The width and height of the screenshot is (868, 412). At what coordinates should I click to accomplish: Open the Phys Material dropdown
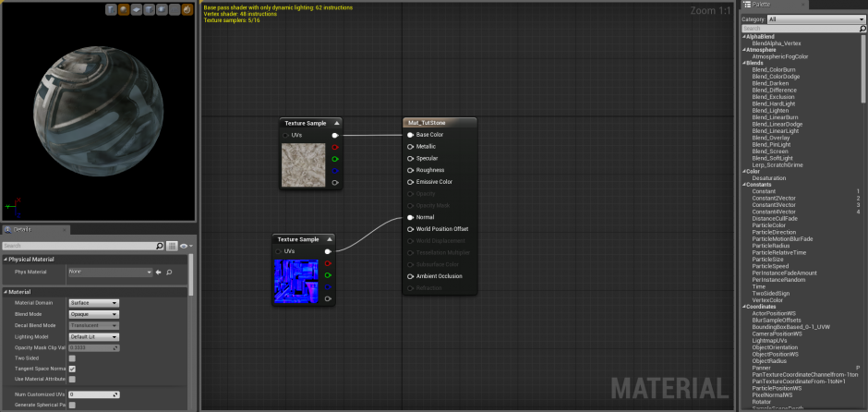(110, 272)
